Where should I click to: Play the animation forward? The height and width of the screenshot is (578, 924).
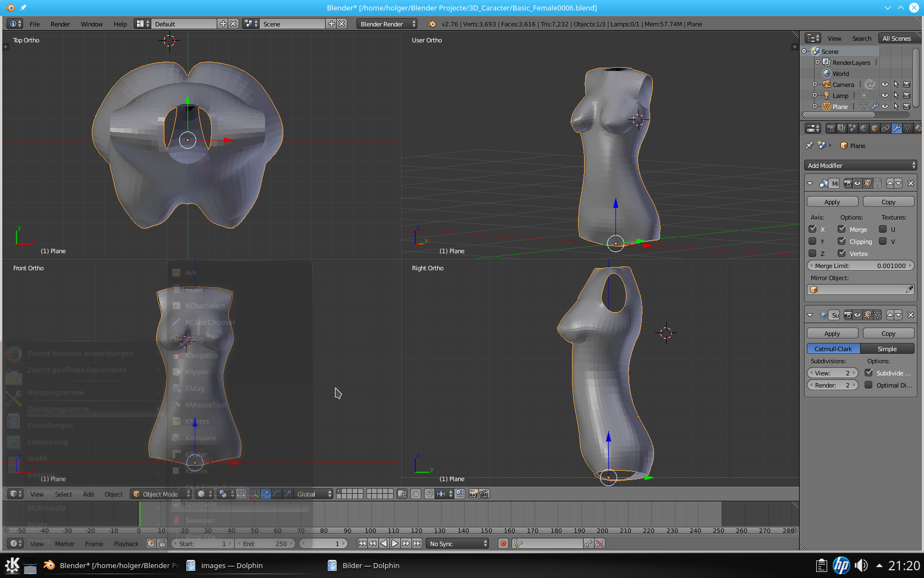click(x=395, y=543)
